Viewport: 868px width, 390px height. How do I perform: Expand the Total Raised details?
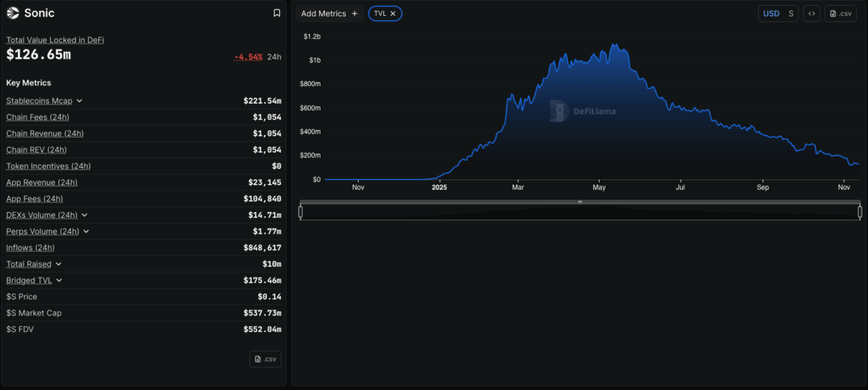coord(59,265)
